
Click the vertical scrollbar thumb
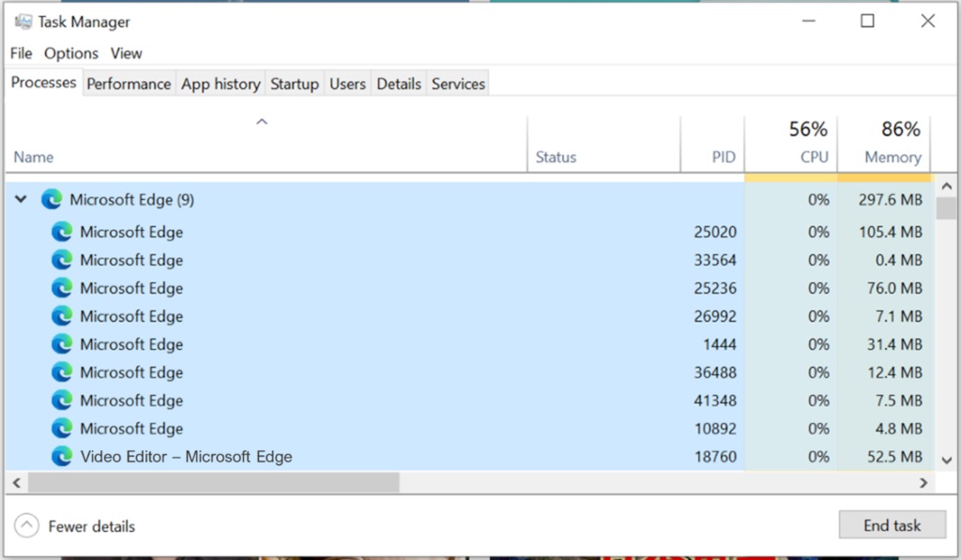(946, 207)
